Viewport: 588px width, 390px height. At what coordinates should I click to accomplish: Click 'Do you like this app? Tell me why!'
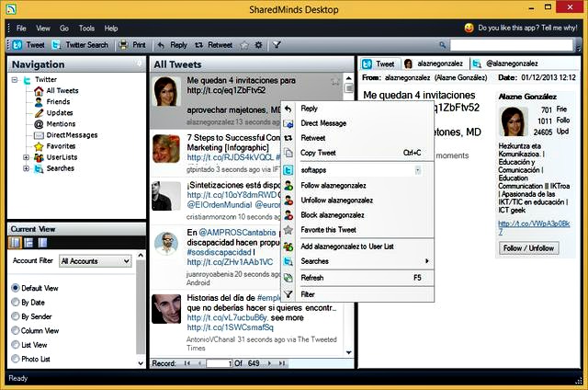coord(528,28)
